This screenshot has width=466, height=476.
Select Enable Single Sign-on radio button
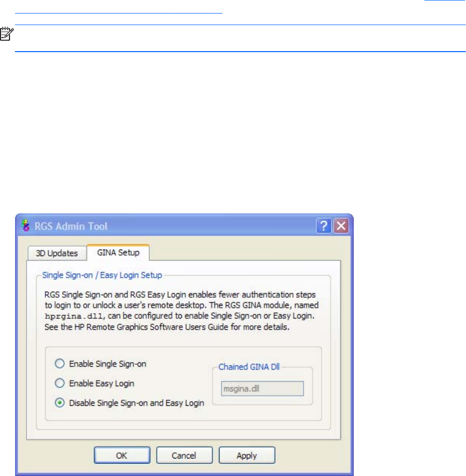[60, 363]
